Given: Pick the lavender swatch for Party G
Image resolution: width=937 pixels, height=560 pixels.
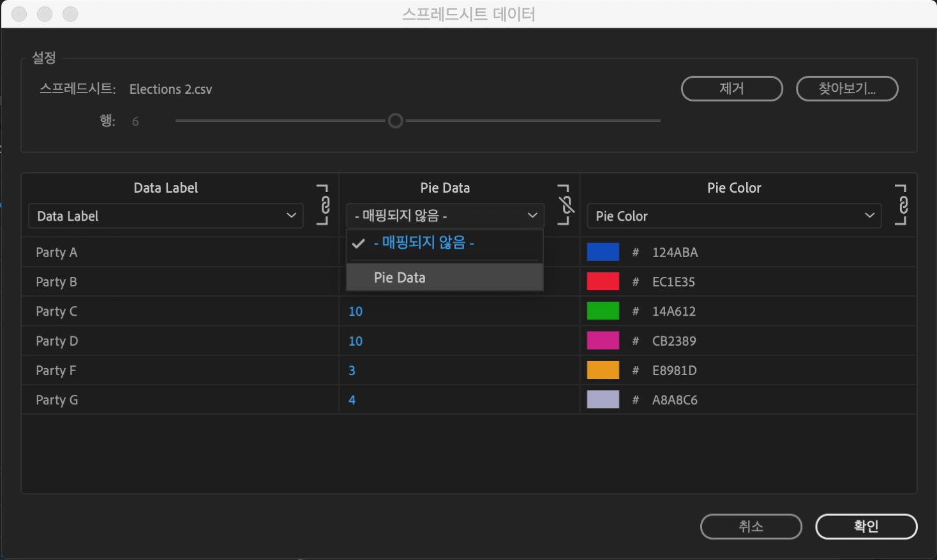Looking at the screenshot, I should pos(603,399).
